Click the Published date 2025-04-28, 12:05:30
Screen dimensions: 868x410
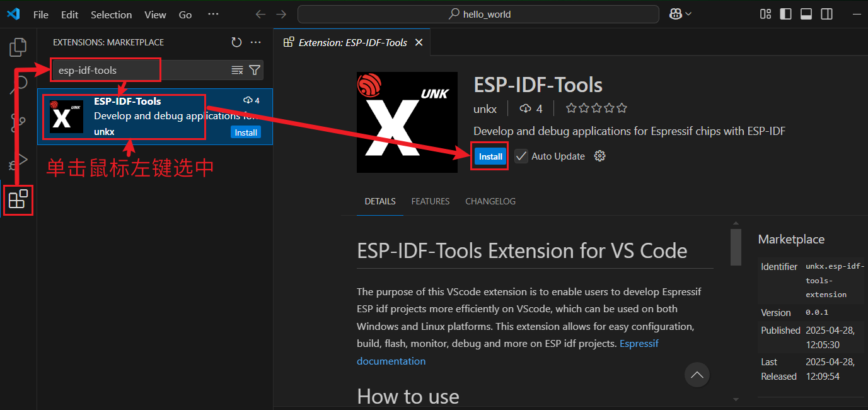click(x=831, y=337)
